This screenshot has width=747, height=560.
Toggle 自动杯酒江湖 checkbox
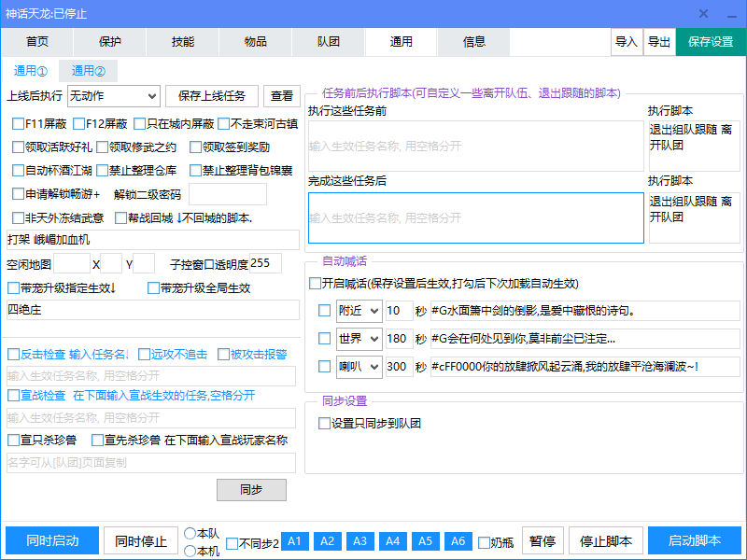18,171
